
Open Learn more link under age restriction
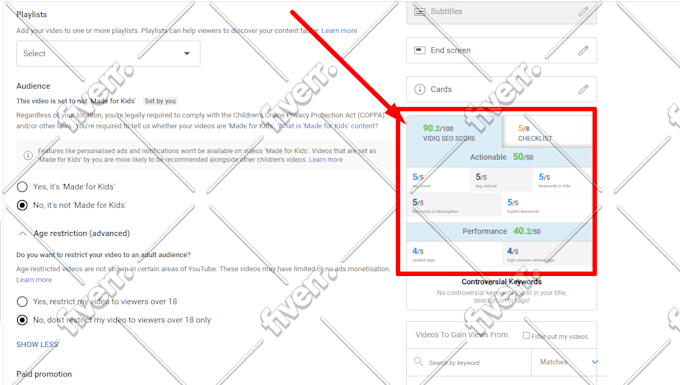click(34, 280)
